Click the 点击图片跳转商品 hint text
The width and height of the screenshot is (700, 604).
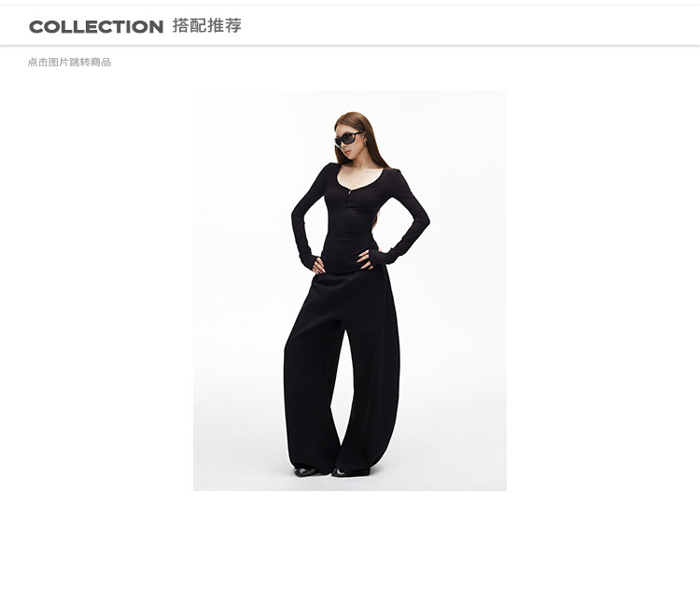pos(69,62)
